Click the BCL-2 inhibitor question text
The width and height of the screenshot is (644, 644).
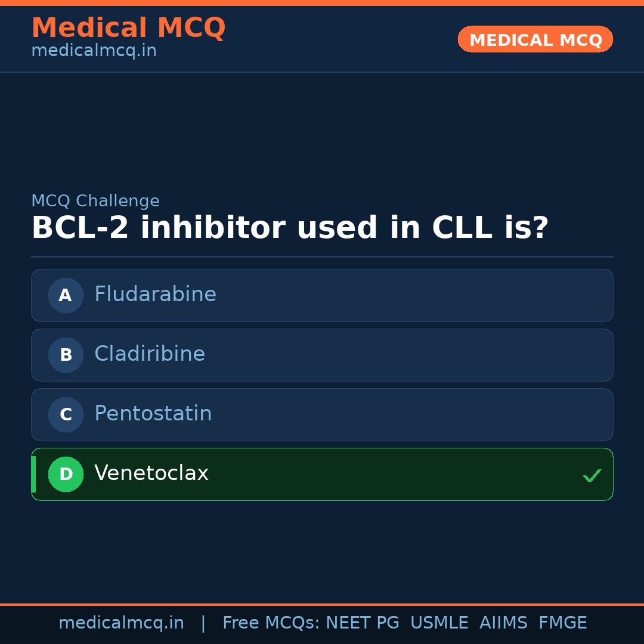pyautogui.click(x=290, y=228)
